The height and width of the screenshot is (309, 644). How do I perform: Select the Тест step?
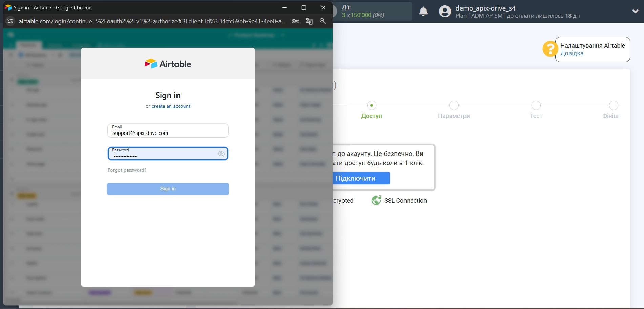click(x=536, y=110)
